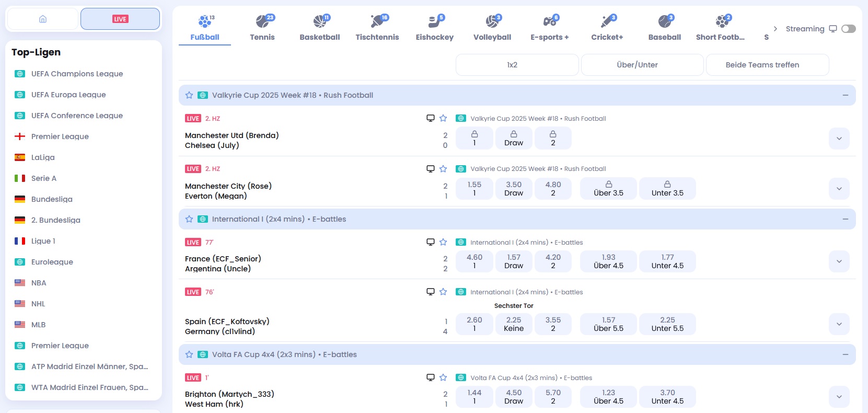Expand markets for Manchester City vs Everton
This screenshot has width=868, height=413.
(x=839, y=189)
